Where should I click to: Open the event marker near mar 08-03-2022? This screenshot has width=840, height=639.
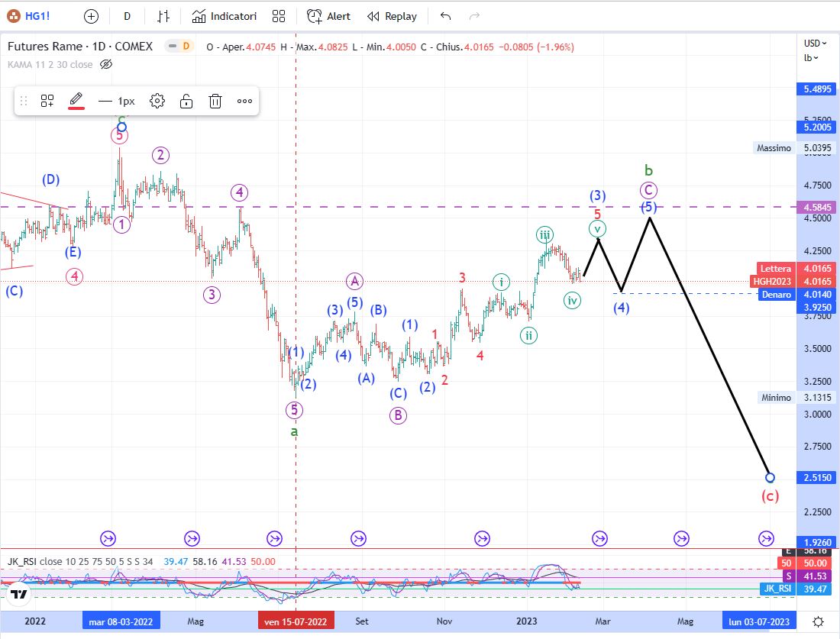[x=108, y=538]
